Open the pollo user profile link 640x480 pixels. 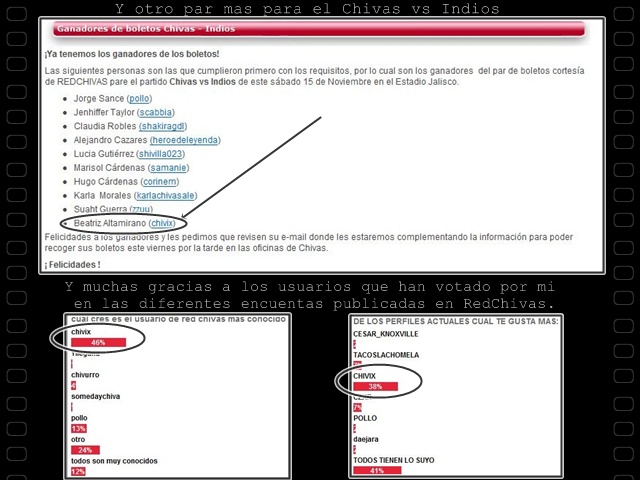pos(139,99)
